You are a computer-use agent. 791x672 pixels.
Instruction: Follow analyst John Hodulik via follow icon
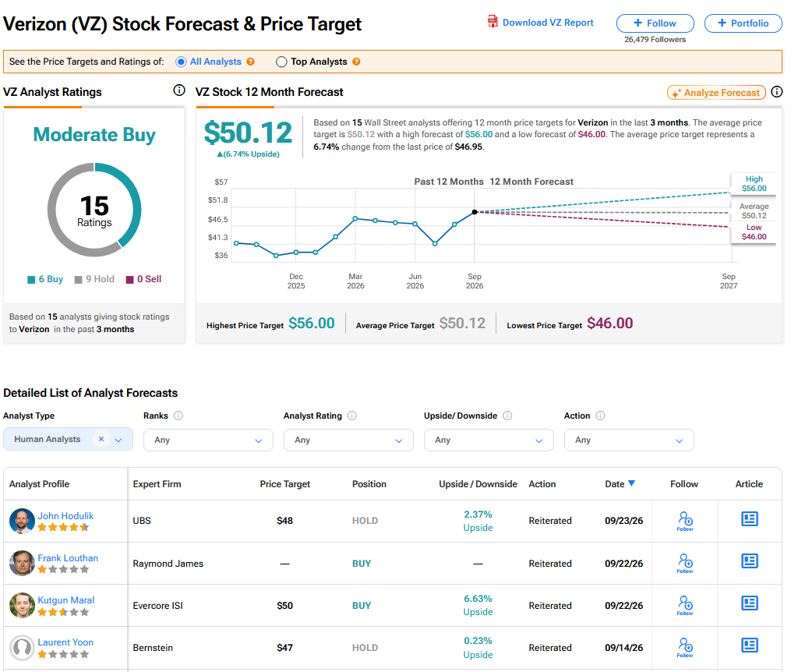[684, 522]
